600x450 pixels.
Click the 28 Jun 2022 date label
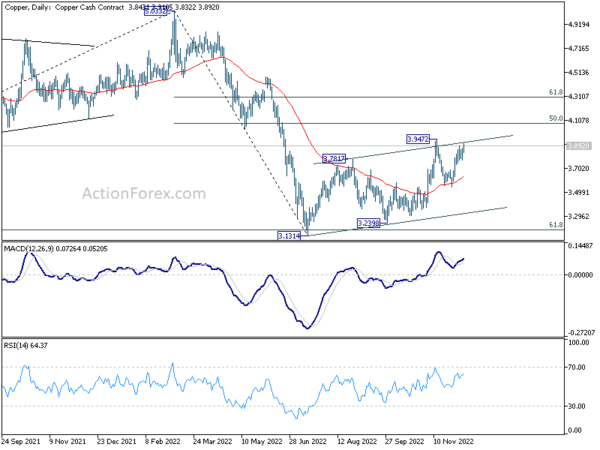308,442
